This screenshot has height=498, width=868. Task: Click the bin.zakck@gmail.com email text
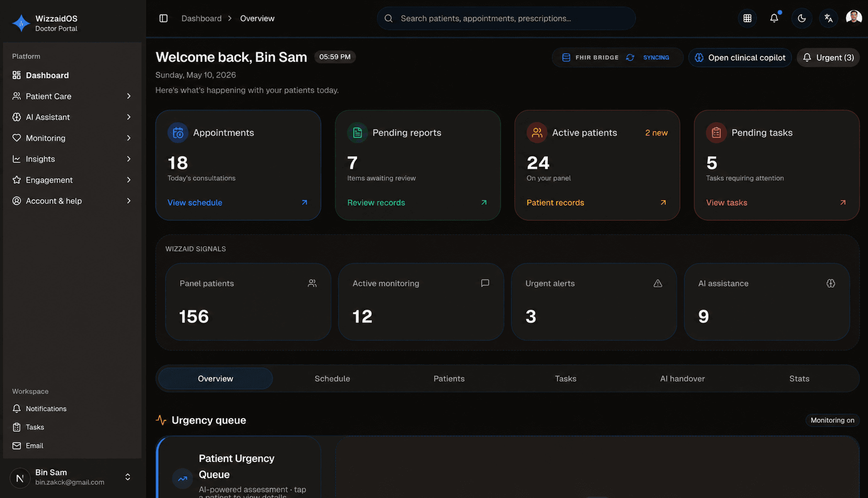coord(70,482)
